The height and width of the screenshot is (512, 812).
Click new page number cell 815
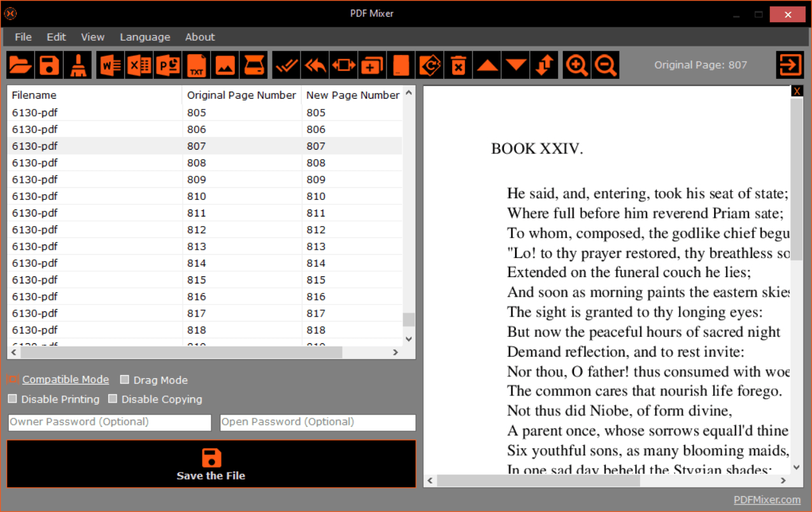point(352,280)
